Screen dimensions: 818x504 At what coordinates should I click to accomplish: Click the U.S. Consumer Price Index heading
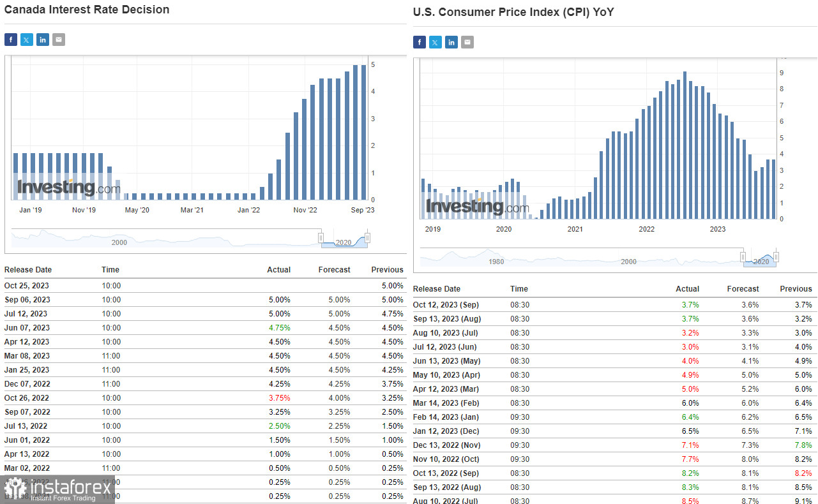[513, 12]
